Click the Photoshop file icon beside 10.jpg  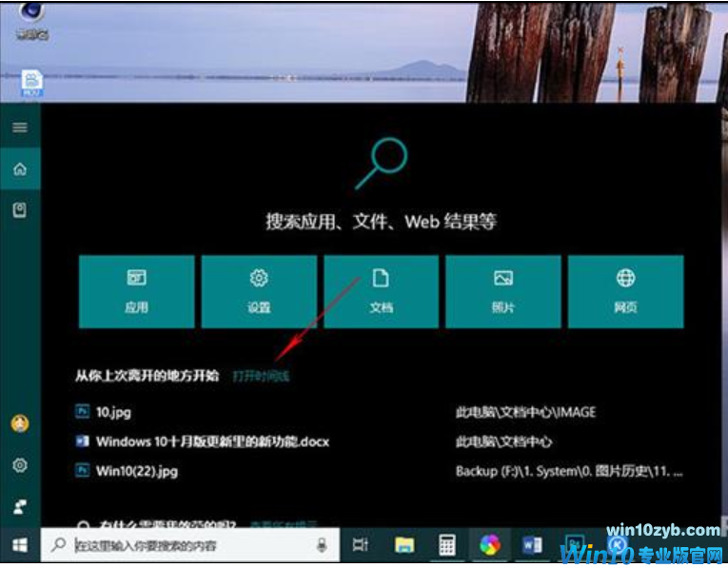tap(82, 411)
